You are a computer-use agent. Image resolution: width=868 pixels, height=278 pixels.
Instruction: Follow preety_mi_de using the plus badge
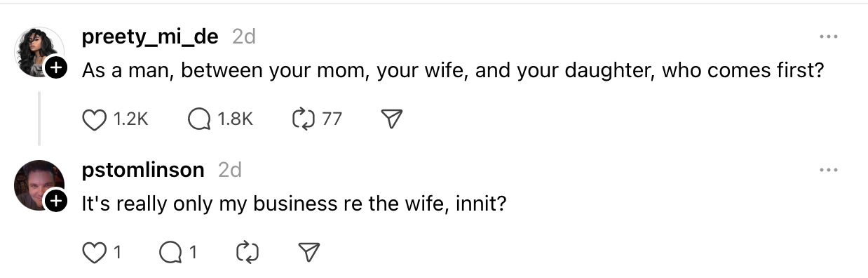[56, 68]
